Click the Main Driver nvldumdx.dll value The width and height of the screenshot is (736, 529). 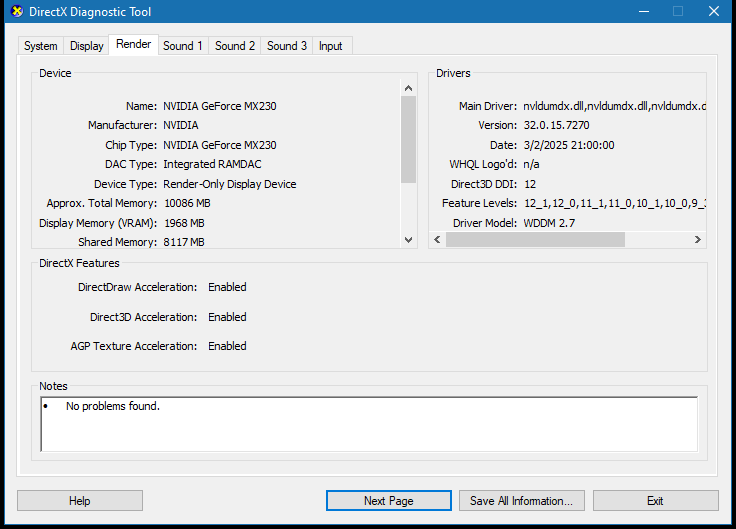614,106
